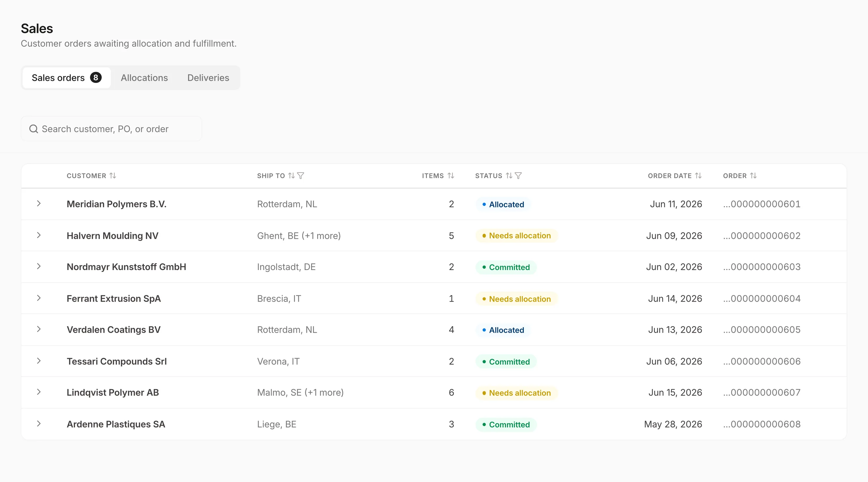Select order number ...000000000608
Viewport: 868px width, 482px height.
tap(762, 424)
